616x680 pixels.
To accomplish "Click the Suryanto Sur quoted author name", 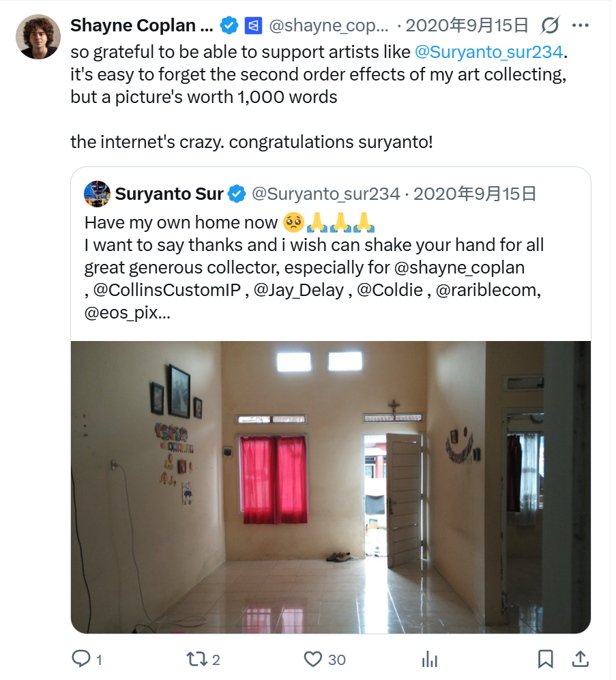I will coord(169,194).
